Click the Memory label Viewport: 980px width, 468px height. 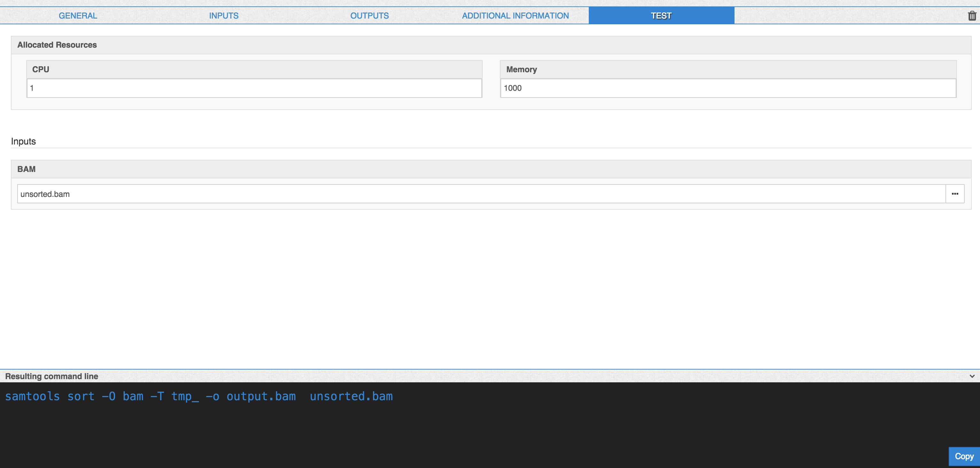point(522,69)
